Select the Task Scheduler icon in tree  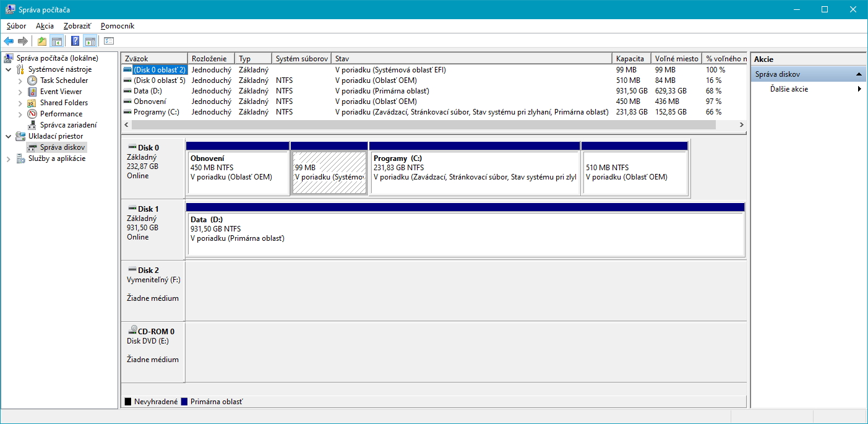coord(32,80)
